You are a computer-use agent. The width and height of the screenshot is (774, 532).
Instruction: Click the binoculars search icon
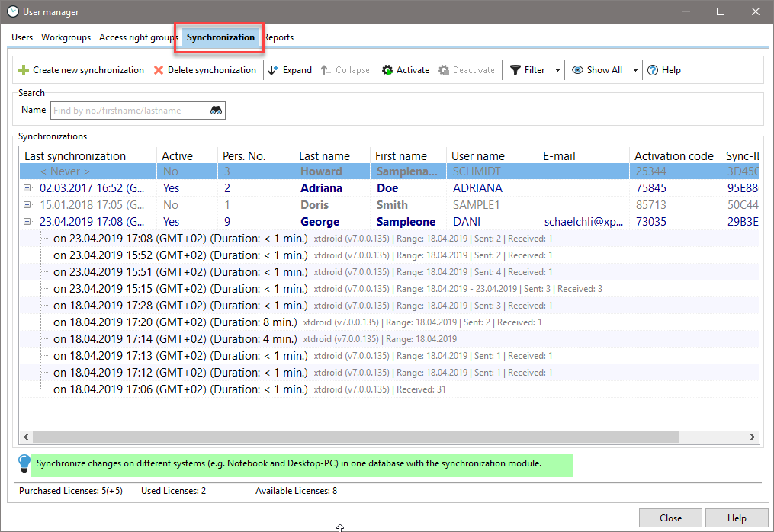pos(217,111)
